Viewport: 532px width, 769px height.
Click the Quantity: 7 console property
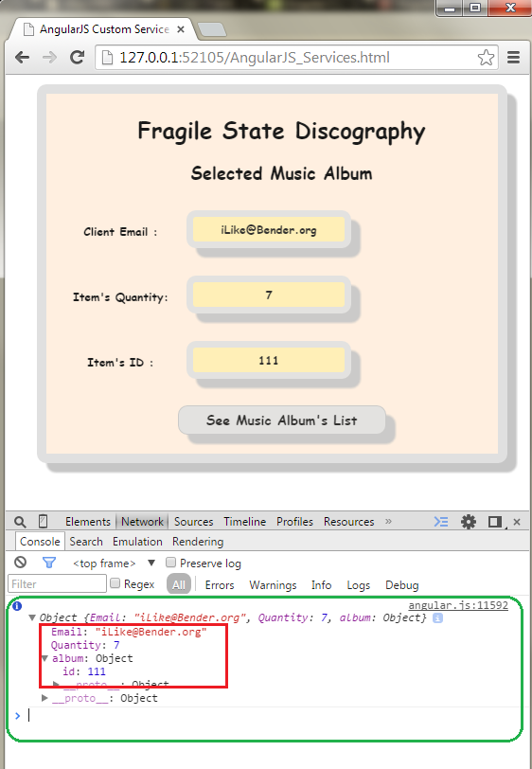tap(85, 645)
